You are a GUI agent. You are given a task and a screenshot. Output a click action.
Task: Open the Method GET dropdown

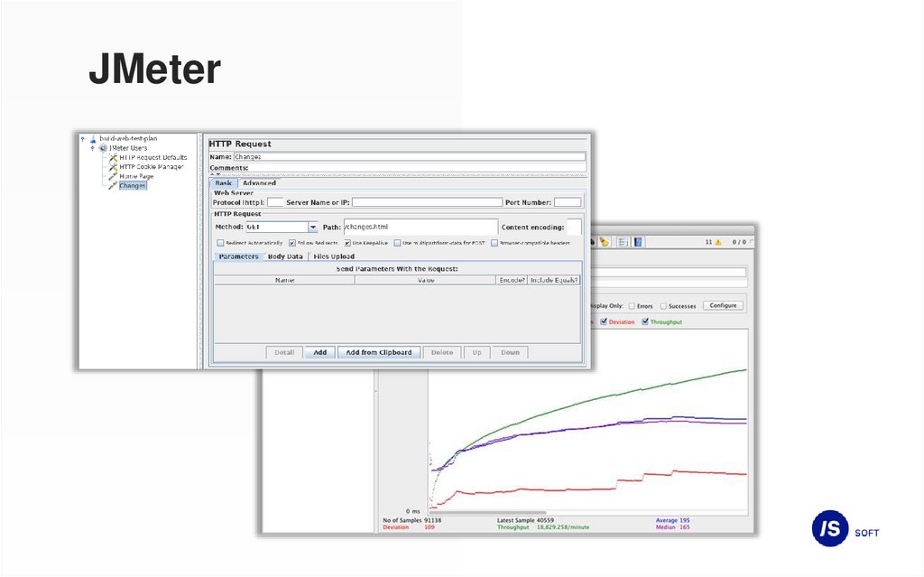tap(312, 228)
